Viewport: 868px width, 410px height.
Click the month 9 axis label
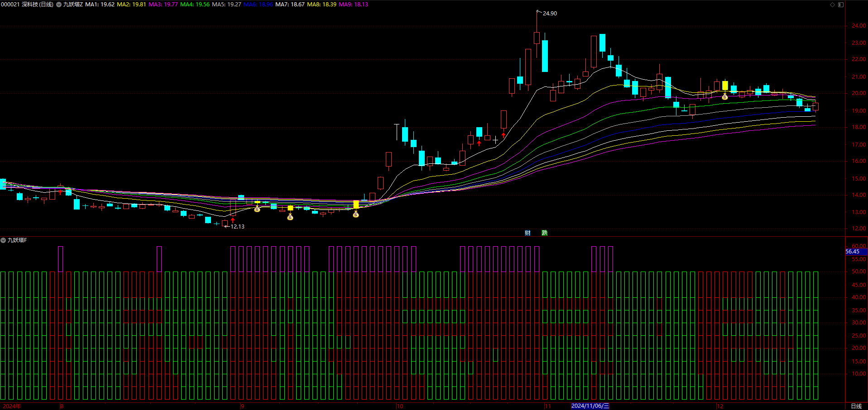243,406
